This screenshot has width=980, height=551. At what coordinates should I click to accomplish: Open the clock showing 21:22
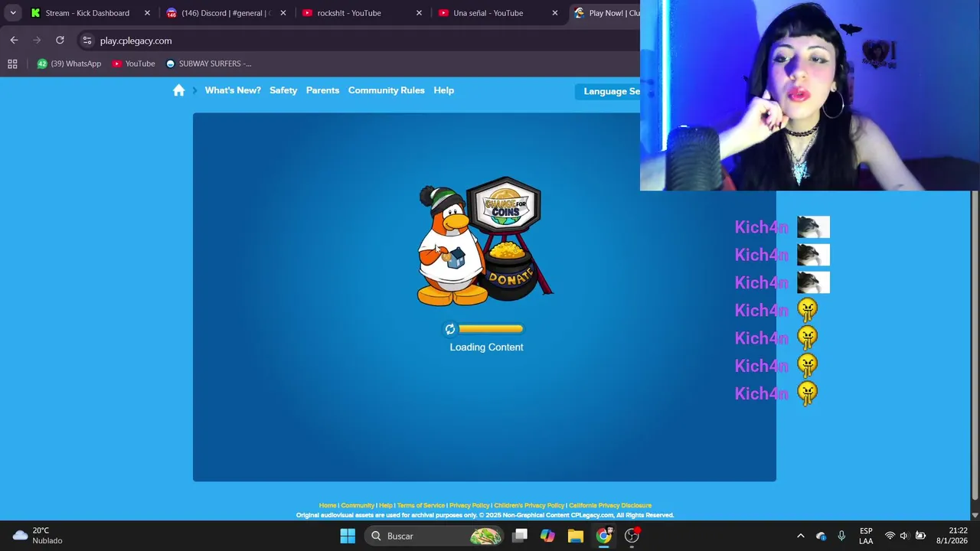click(952, 536)
